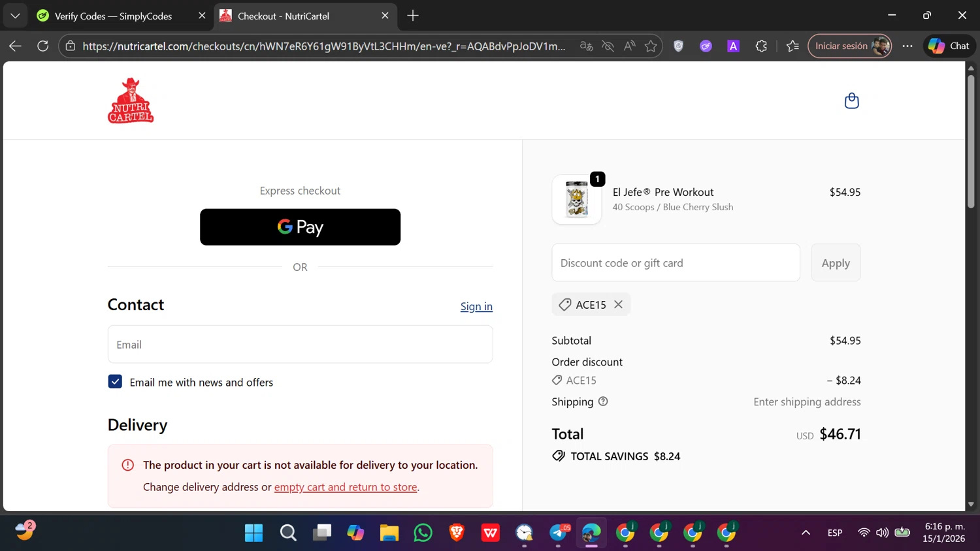The image size is (980, 551).
Task: Open the Wi-Fi network settings icon
Action: [864, 533]
